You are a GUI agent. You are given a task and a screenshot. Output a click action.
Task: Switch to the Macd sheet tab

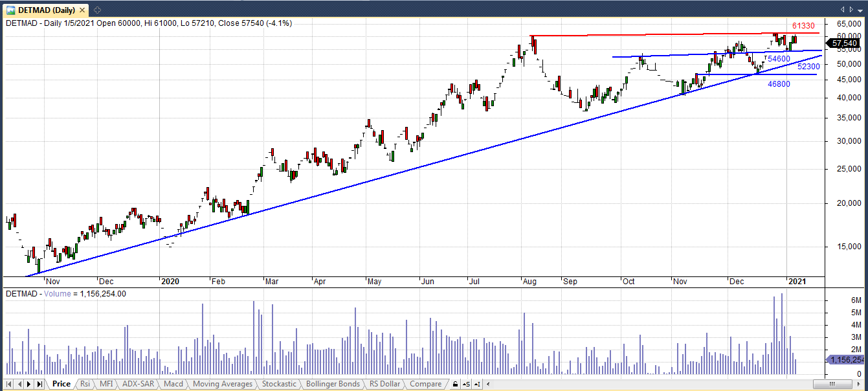pyautogui.click(x=173, y=384)
